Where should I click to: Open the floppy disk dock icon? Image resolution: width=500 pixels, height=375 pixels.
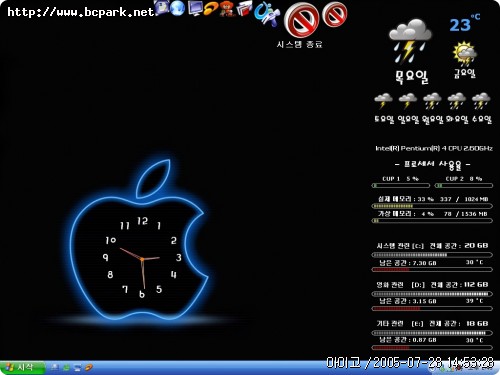tap(163, 7)
